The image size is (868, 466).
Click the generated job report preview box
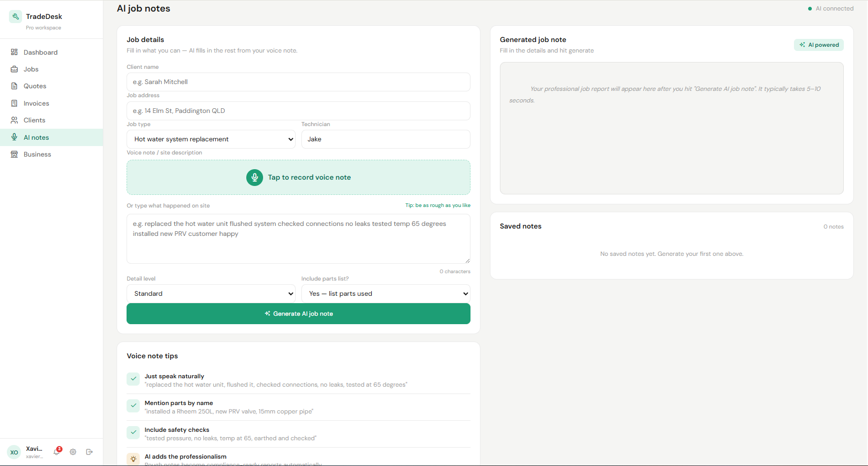672,128
